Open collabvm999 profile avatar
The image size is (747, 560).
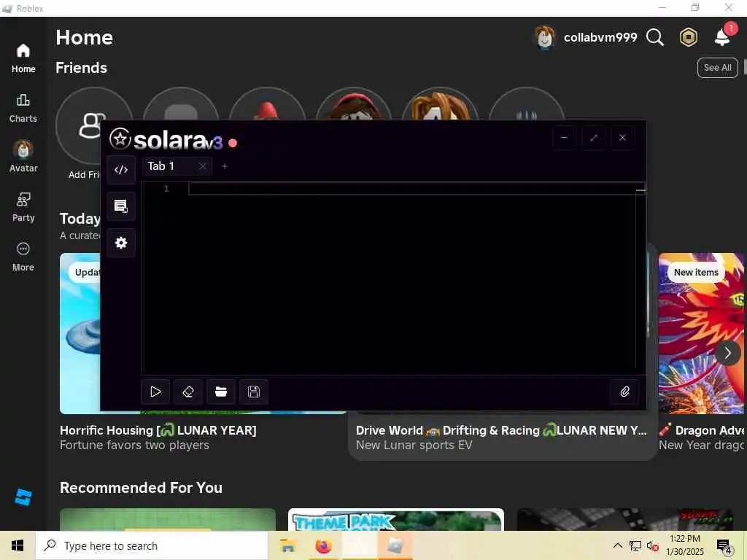pos(544,38)
